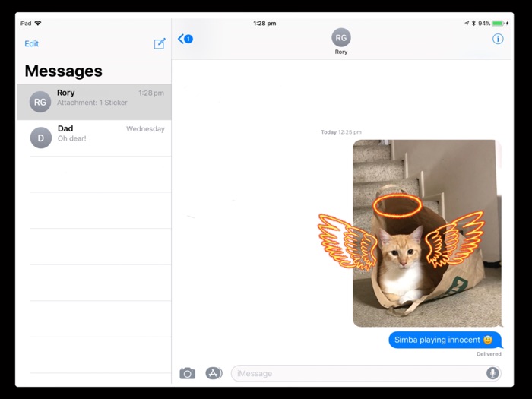Tap the '94%' battery percentage
This screenshot has height=399, width=532.
(x=484, y=23)
